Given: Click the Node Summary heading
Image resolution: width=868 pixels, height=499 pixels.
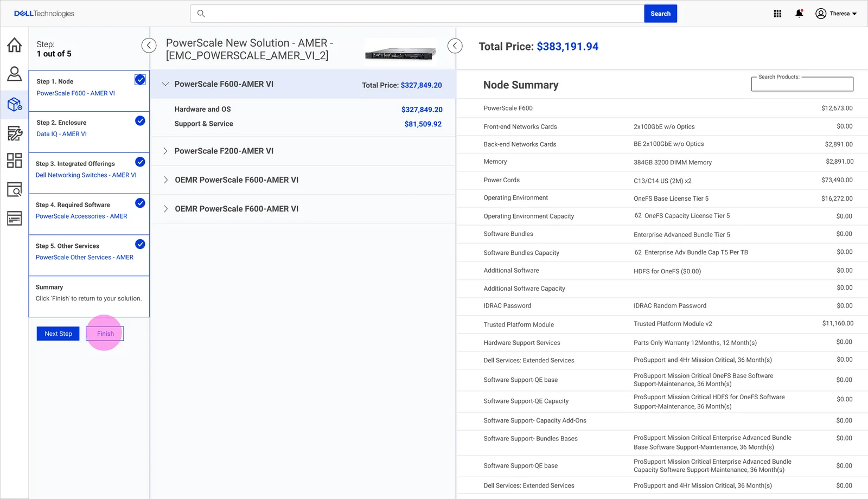Looking at the screenshot, I should point(521,85).
